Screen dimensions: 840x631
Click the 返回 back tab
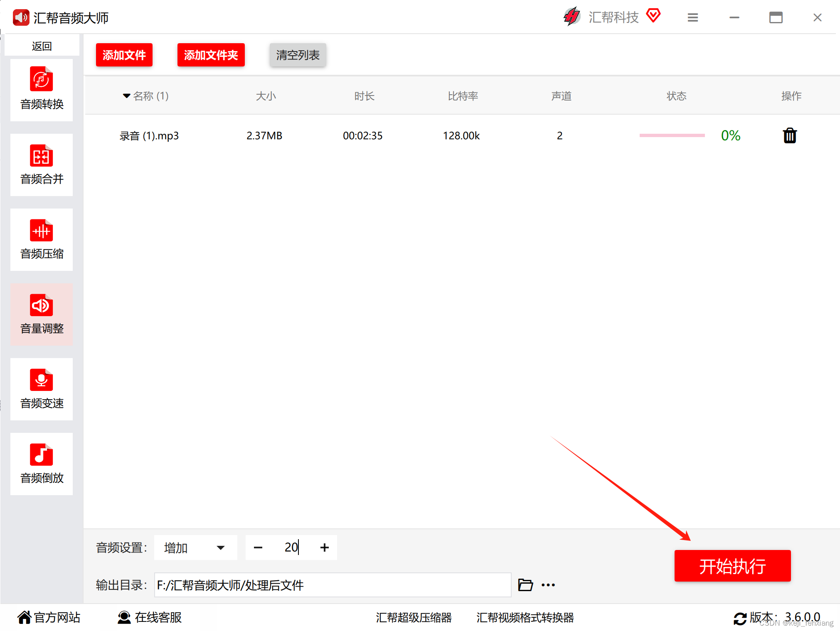pyautogui.click(x=42, y=46)
